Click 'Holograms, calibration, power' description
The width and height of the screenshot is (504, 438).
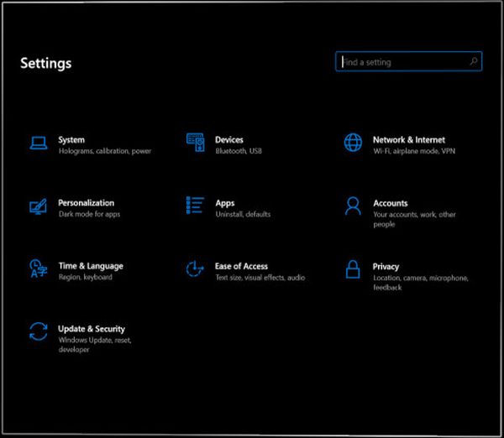pyautogui.click(x=105, y=151)
